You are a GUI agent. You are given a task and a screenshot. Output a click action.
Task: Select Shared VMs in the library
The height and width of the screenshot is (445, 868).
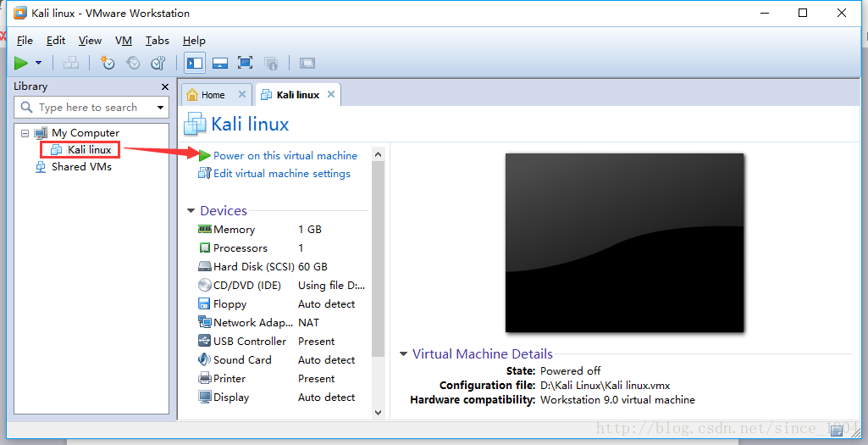[81, 167]
